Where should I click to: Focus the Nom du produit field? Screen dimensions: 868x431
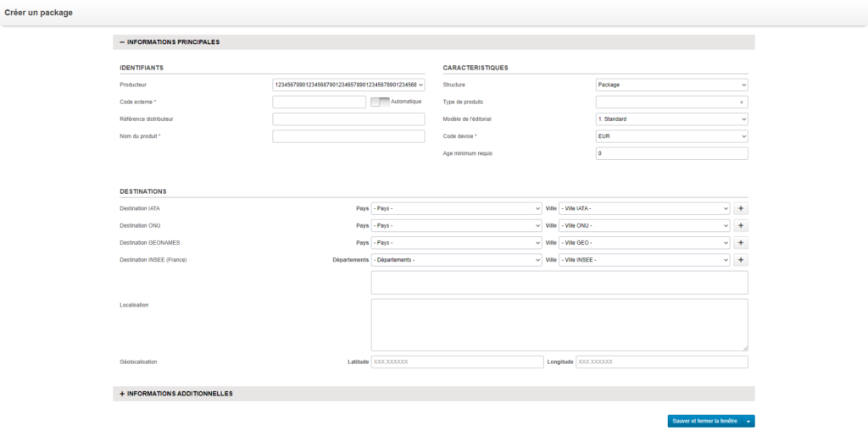coord(348,136)
